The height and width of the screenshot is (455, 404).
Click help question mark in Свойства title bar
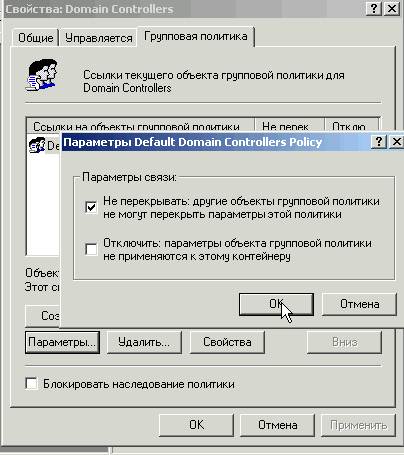tap(374, 8)
